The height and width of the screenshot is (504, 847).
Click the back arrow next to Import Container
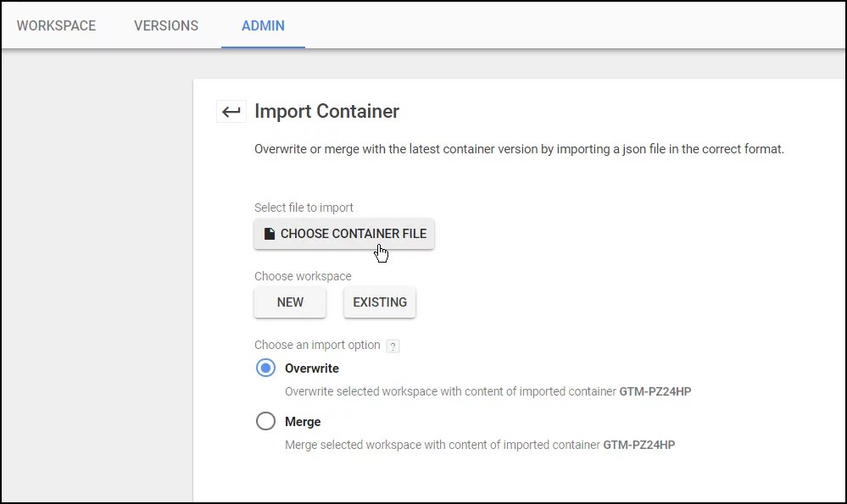pos(231,111)
